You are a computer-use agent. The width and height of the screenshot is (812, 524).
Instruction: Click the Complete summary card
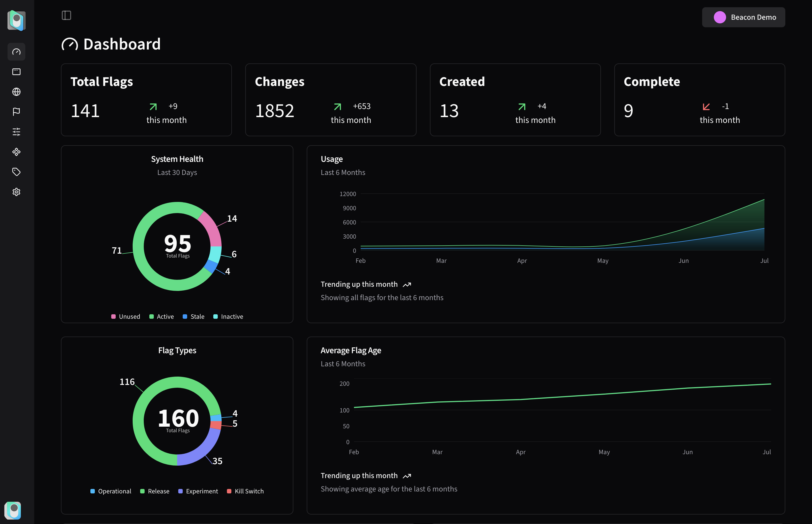pos(699,100)
